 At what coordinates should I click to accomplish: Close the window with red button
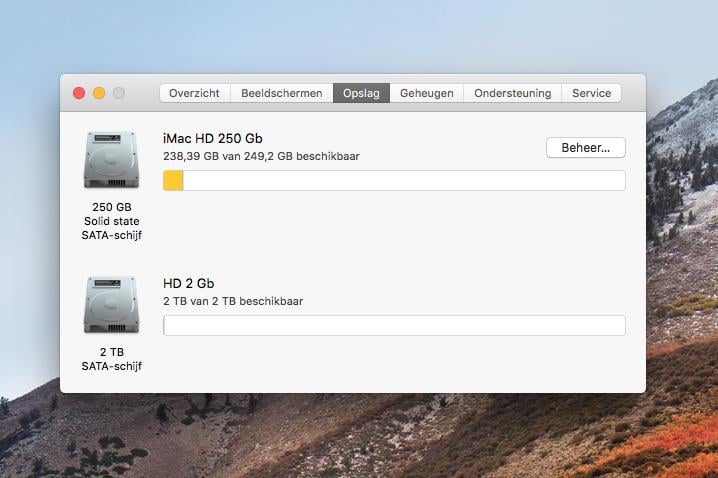point(79,93)
